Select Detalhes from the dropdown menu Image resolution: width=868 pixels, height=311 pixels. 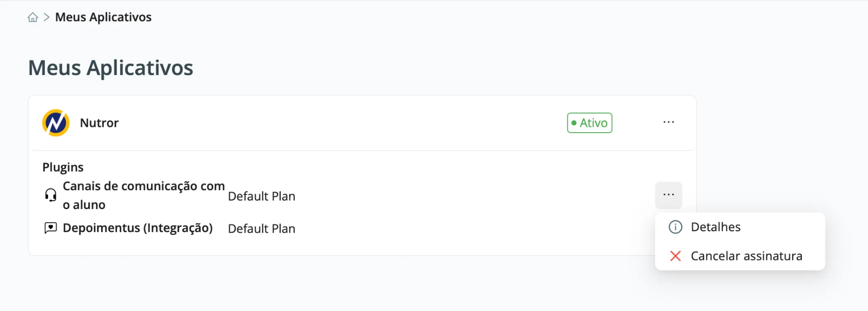(x=716, y=227)
